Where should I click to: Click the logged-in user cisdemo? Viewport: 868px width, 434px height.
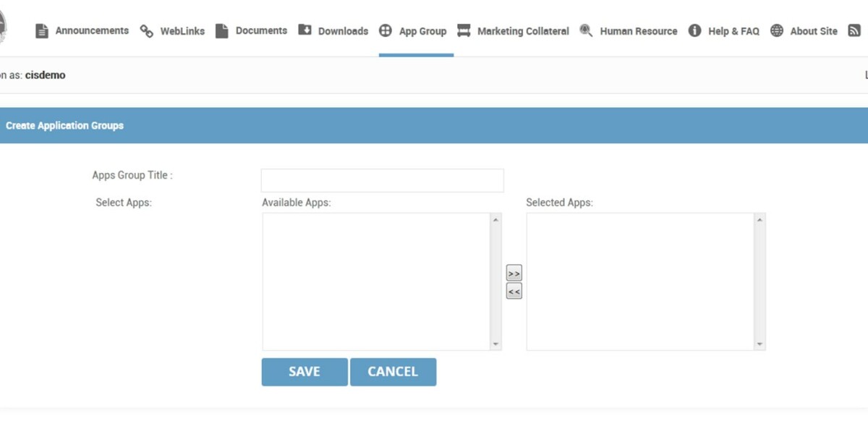click(x=45, y=75)
